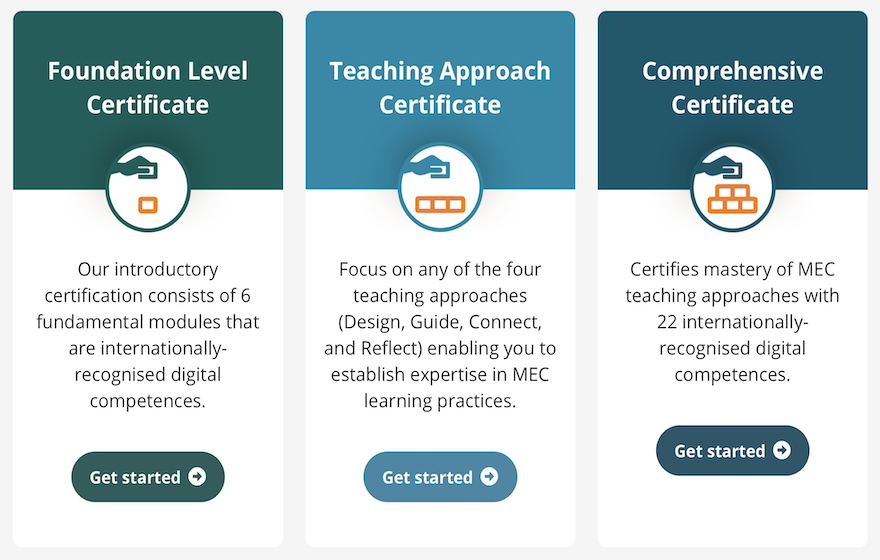Viewport: 880px width, 560px height.
Task: Select the Teaching Approach description paragraph
Action: pyautogui.click(x=440, y=335)
